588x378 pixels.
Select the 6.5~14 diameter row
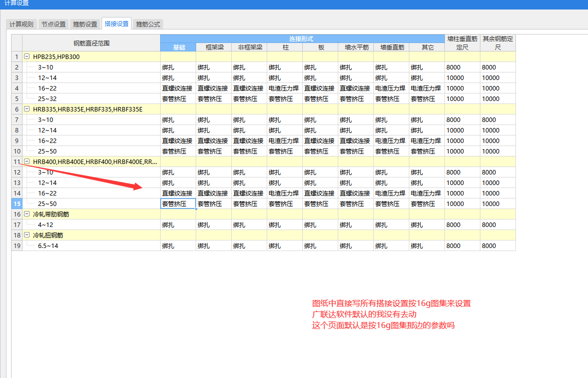(92, 246)
